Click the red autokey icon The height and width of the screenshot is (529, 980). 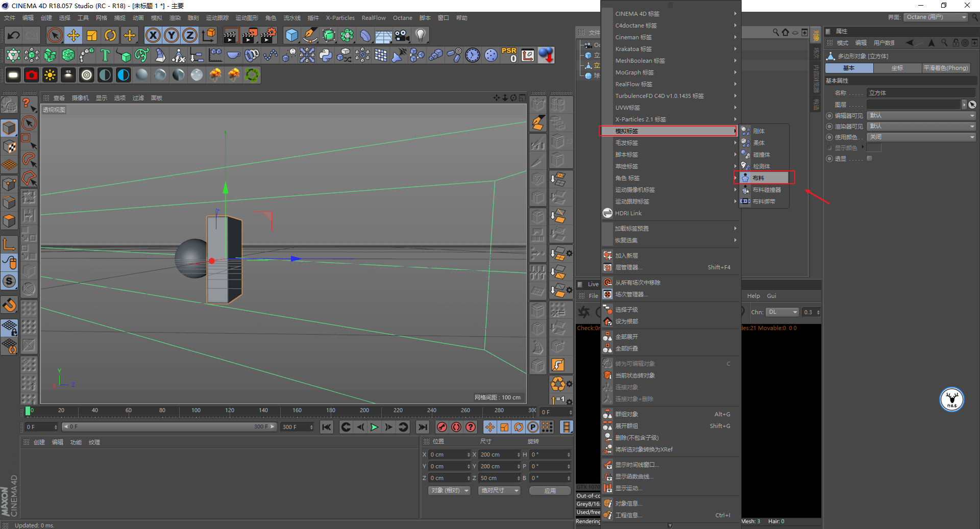click(x=456, y=427)
